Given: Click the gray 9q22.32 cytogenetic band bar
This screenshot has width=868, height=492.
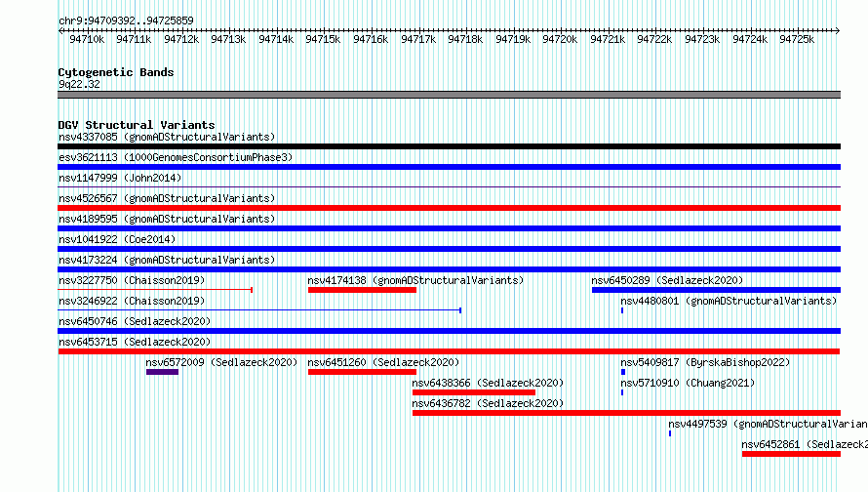Looking at the screenshot, I should point(449,95).
